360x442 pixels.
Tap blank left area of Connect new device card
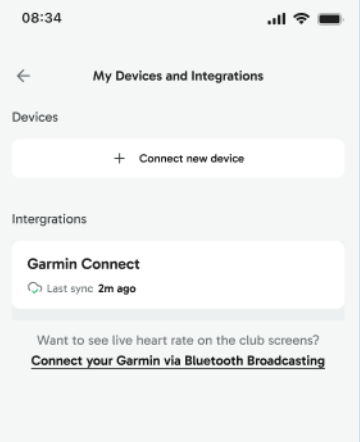(x=60, y=158)
